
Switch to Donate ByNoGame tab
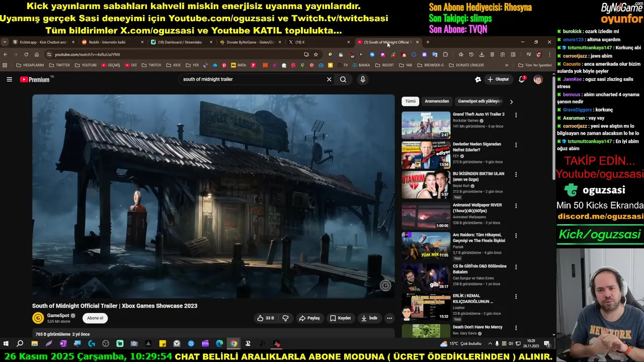click(250, 42)
